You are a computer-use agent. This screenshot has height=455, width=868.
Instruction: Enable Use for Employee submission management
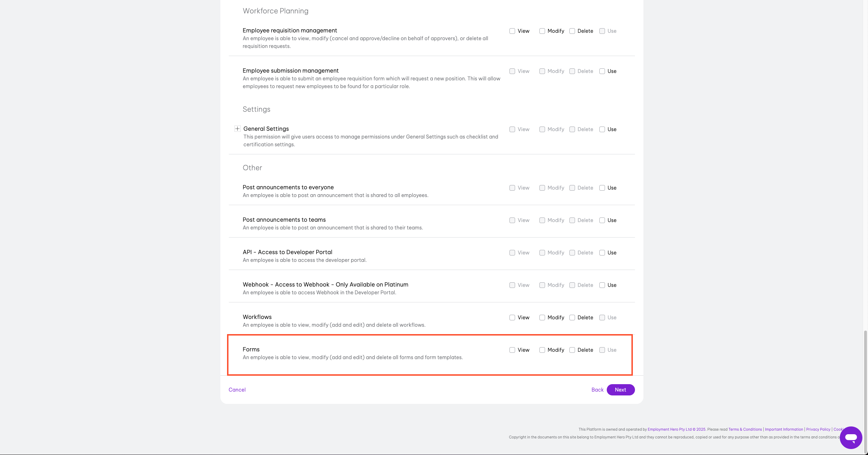coord(602,71)
